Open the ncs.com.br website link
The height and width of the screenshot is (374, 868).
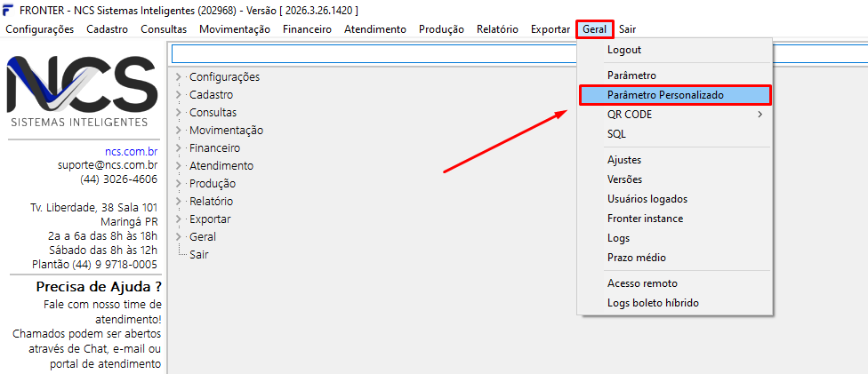coord(131,152)
